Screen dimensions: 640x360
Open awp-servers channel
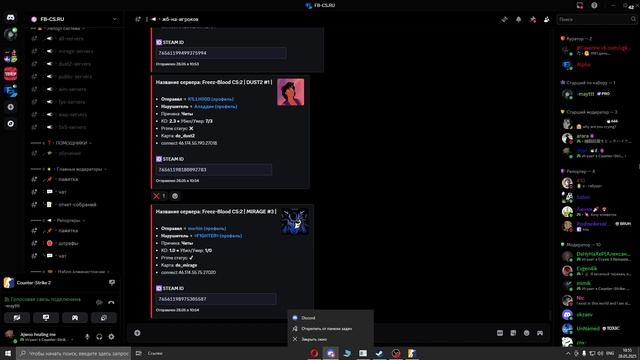click(x=73, y=114)
